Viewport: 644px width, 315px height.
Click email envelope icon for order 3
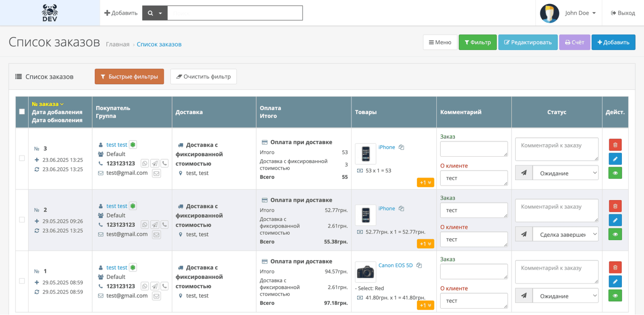[x=157, y=173]
